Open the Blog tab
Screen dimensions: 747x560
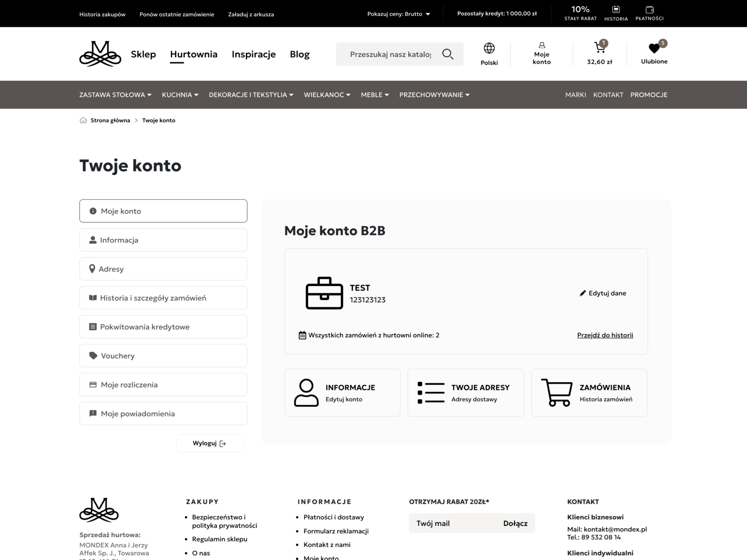pyautogui.click(x=300, y=54)
